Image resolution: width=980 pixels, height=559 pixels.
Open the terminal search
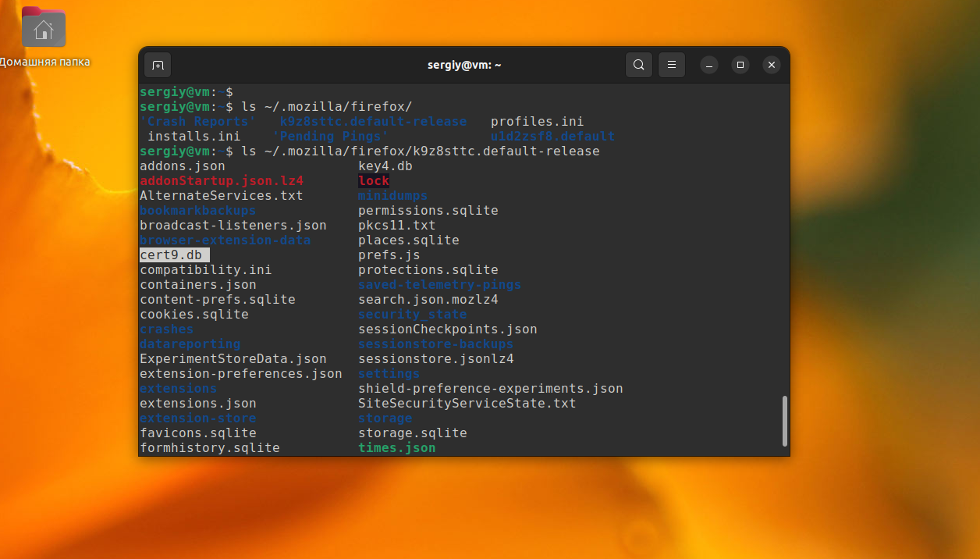pyautogui.click(x=638, y=65)
